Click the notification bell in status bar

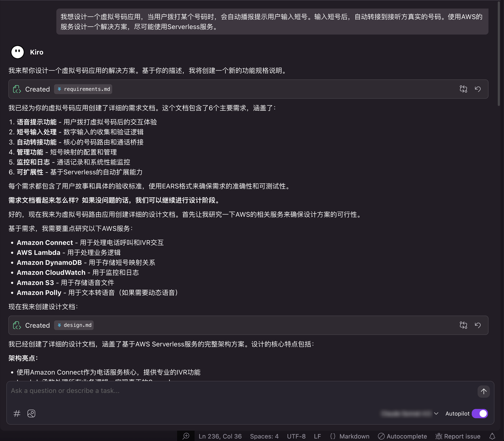[492, 436]
